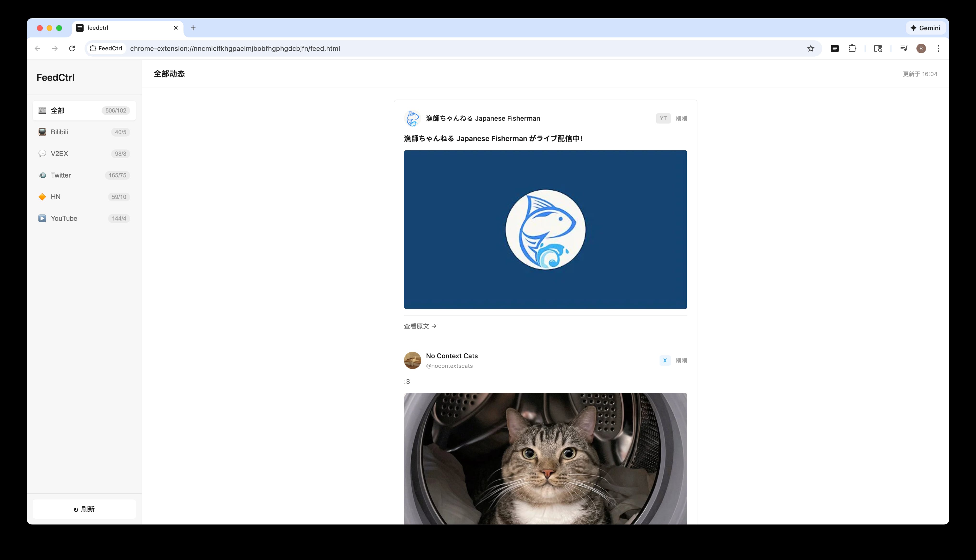976x560 pixels.
Task: Open the media controls icon
Action: 904,48
